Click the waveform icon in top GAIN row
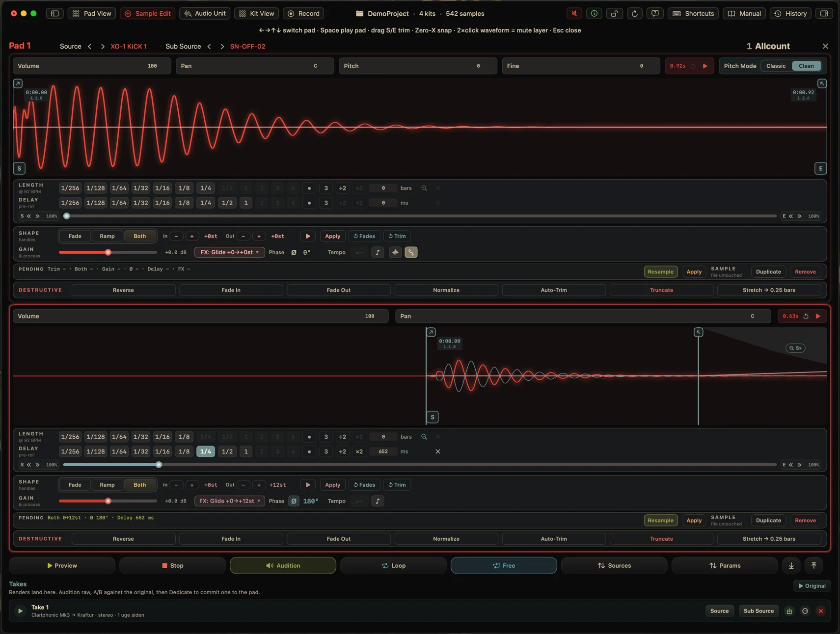 pyautogui.click(x=395, y=252)
